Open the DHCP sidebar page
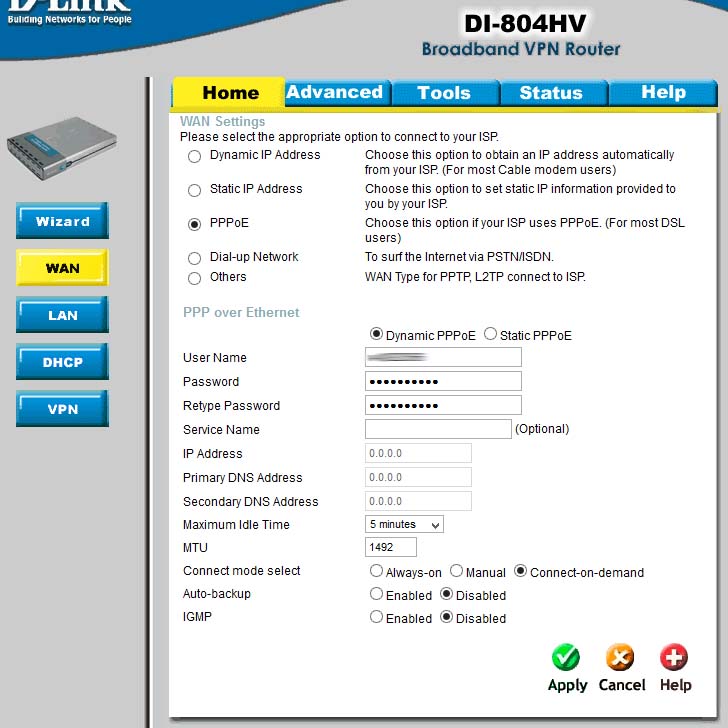This screenshot has width=728, height=728. coord(62,361)
